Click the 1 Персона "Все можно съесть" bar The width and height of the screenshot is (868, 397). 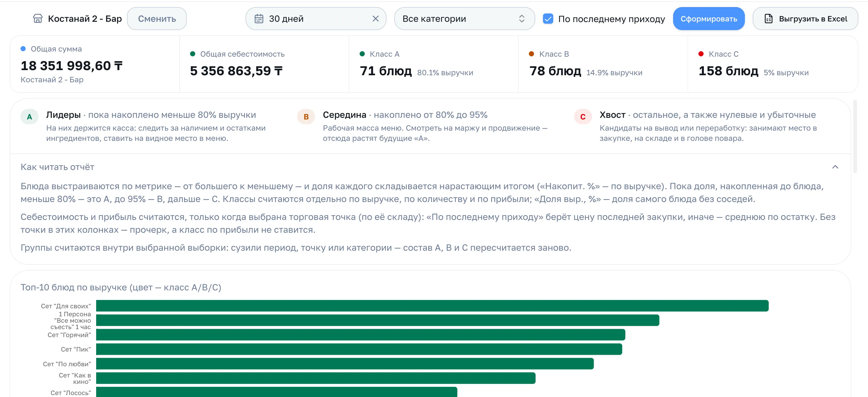coord(377,320)
